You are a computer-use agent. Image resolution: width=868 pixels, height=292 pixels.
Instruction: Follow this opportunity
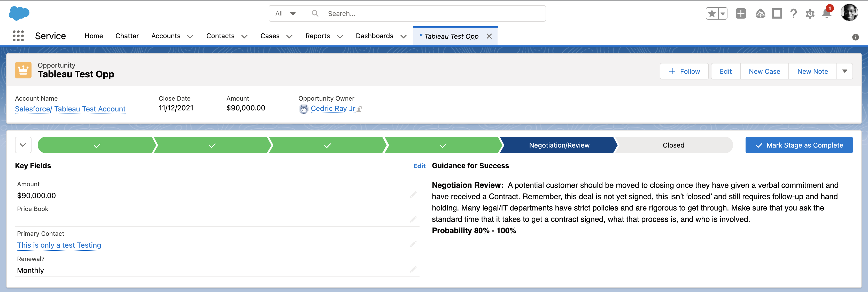pos(684,71)
